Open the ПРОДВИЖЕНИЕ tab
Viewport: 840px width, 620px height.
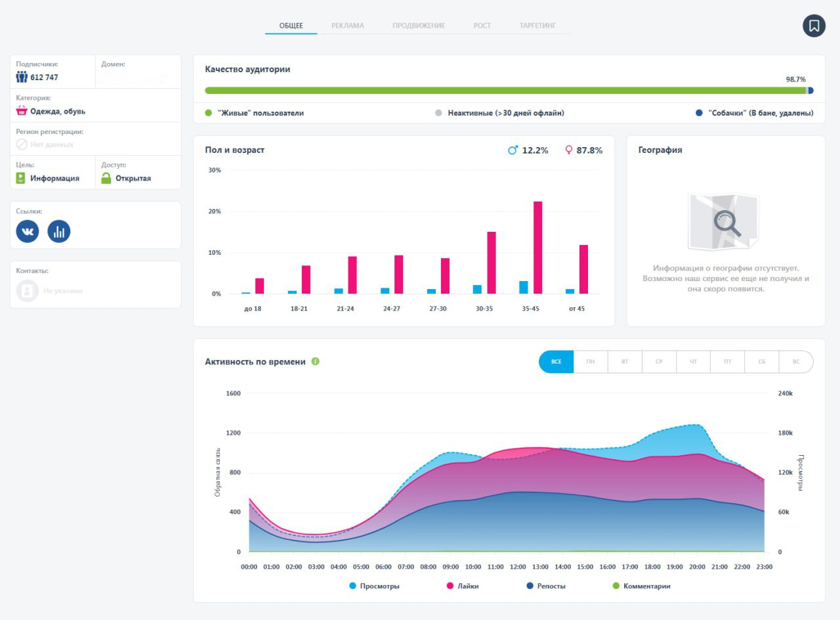[x=419, y=26]
